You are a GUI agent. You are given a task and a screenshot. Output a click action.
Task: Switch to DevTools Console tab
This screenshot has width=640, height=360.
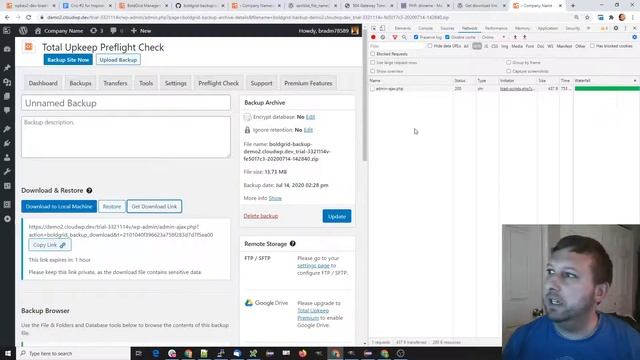click(425, 28)
